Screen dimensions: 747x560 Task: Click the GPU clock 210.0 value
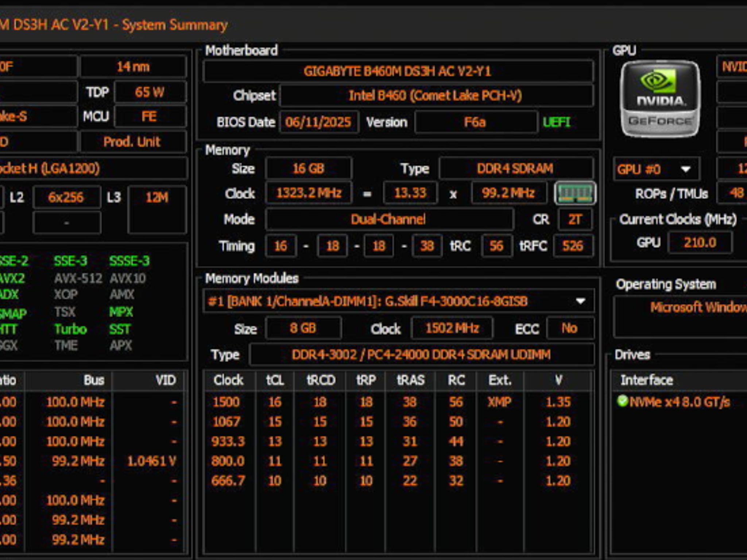tap(700, 242)
